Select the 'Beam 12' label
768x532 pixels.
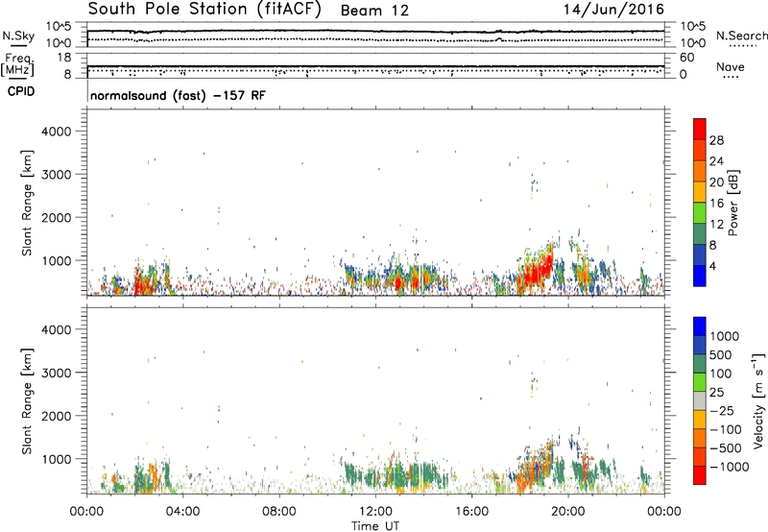click(374, 11)
